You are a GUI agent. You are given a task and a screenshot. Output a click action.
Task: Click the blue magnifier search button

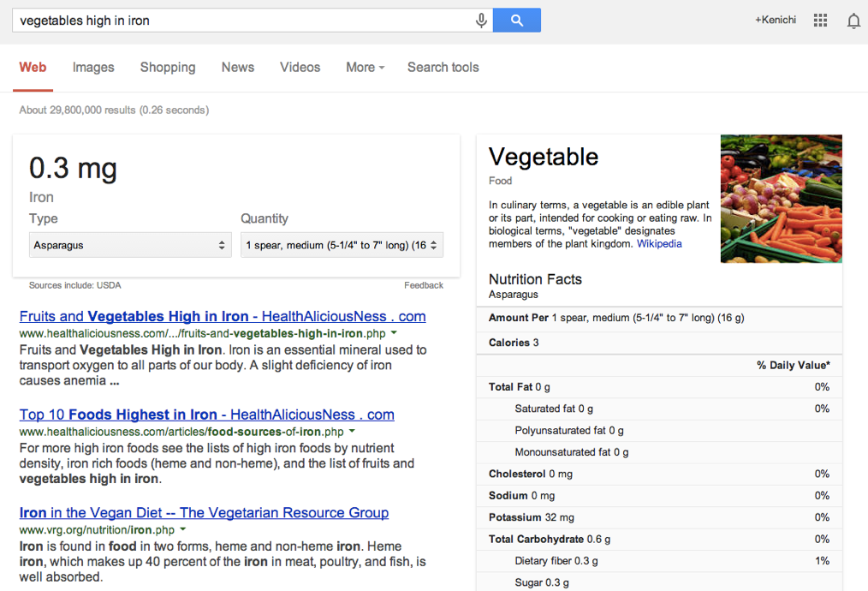(516, 21)
